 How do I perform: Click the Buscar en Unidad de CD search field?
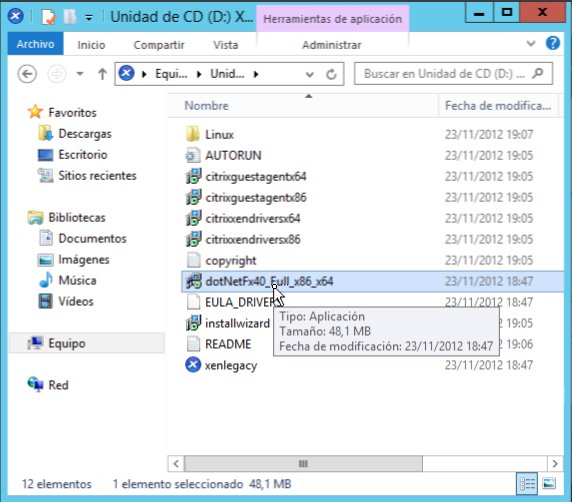(453, 74)
